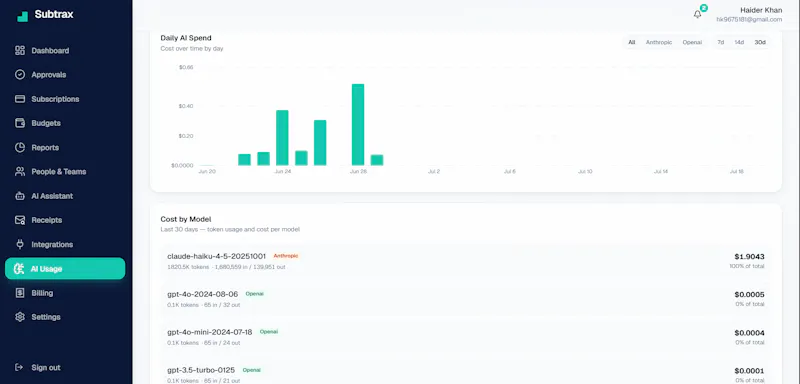Screen dimensions: 800x384
Task: Click the Anthropic tag on claude-haiku
Action: [285, 255]
